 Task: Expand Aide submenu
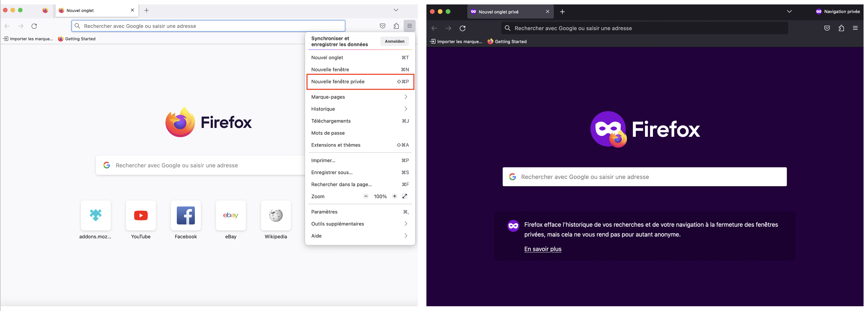point(360,236)
